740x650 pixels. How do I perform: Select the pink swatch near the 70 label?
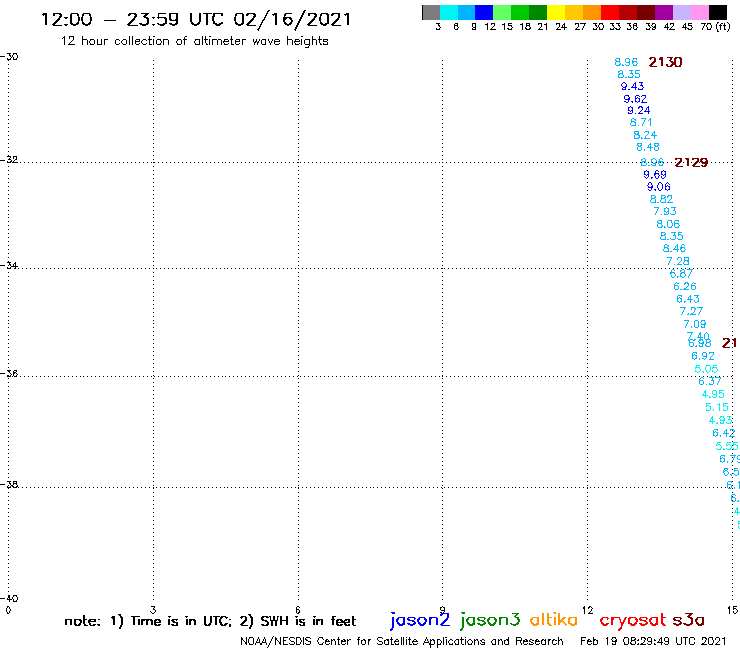coord(700,12)
